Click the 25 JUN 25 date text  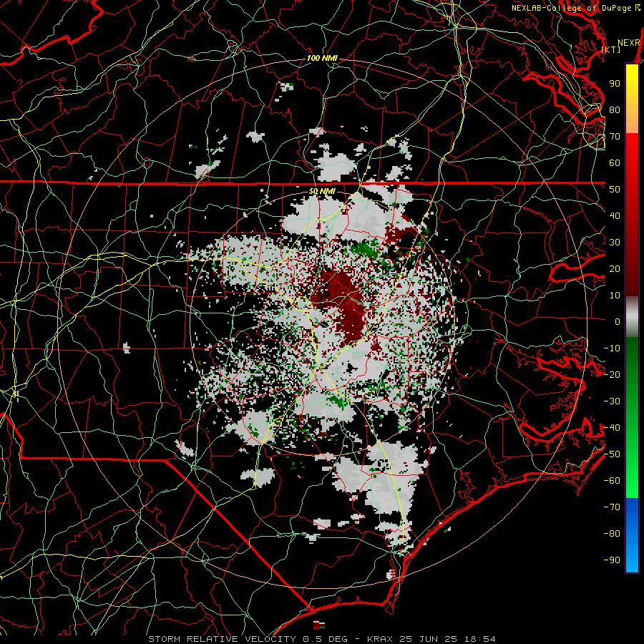[x=429, y=639]
